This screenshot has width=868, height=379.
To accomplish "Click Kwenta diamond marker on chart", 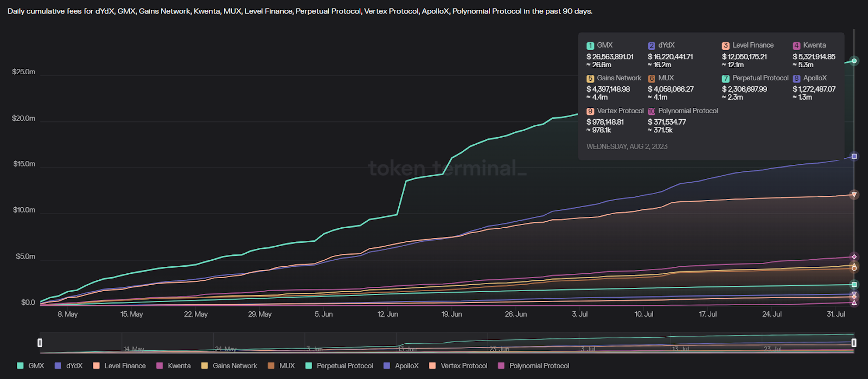I will pos(854,257).
